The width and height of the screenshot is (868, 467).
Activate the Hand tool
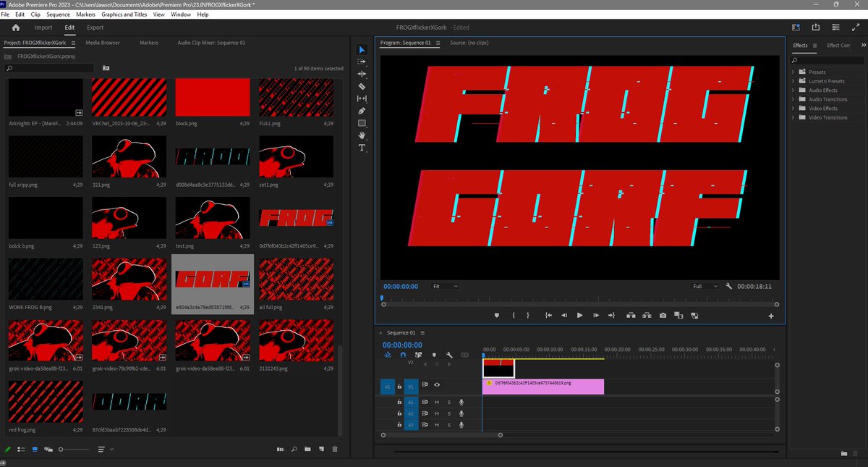tap(362, 135)
